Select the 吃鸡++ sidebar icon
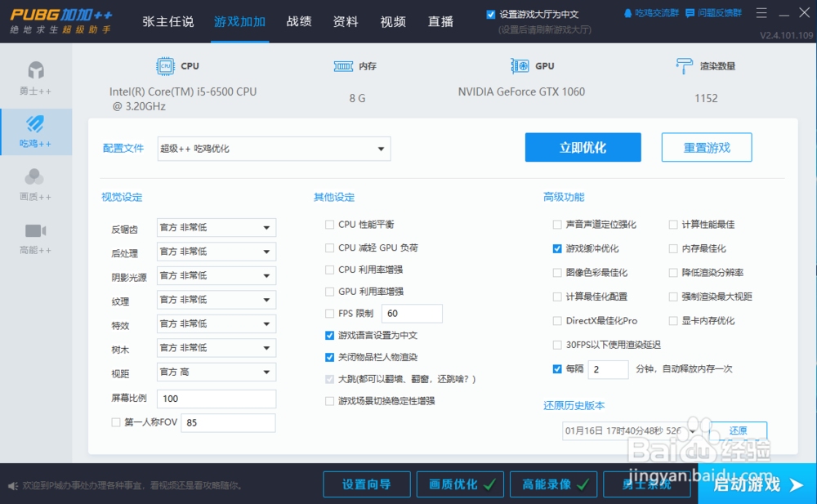 point(35,124)
